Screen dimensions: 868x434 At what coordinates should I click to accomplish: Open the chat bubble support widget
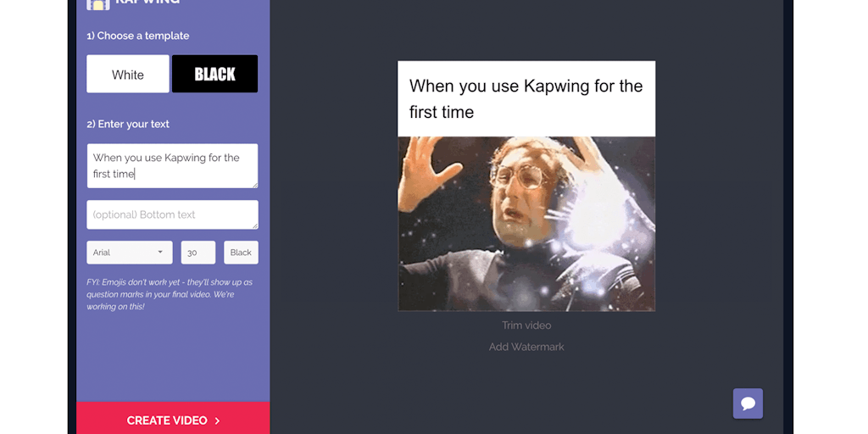pos(748,403)
